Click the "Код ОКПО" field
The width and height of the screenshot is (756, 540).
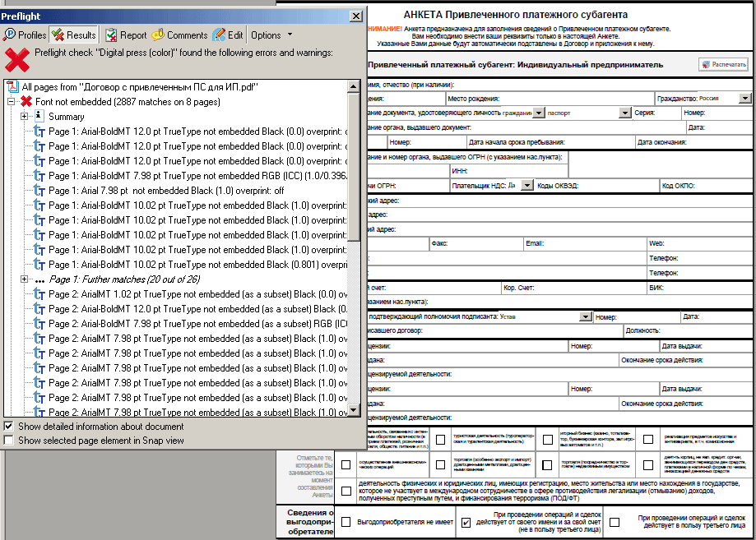(x=707, y=186)
